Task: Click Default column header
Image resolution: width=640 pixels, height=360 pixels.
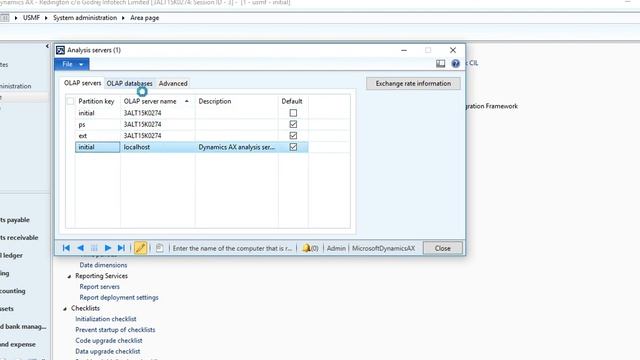Action: (x=292, y=101)
